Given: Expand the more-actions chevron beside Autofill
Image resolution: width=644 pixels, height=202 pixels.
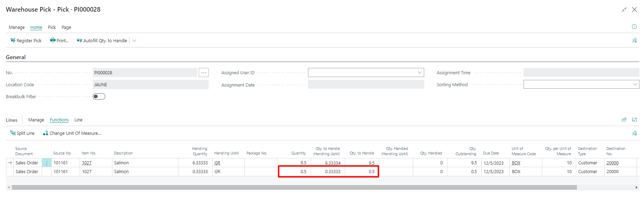Looking at the screenshot, I should point(134,40).
